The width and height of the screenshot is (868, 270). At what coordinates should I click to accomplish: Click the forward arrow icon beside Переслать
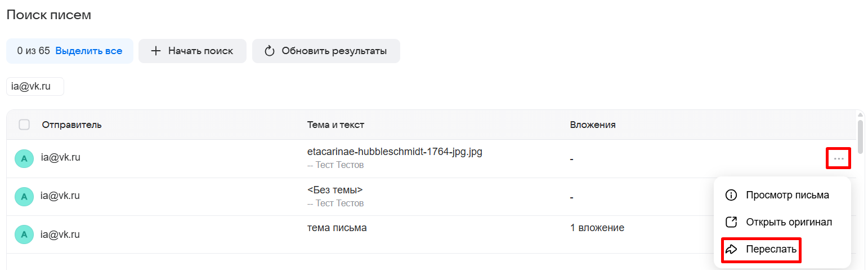(731, 249)
